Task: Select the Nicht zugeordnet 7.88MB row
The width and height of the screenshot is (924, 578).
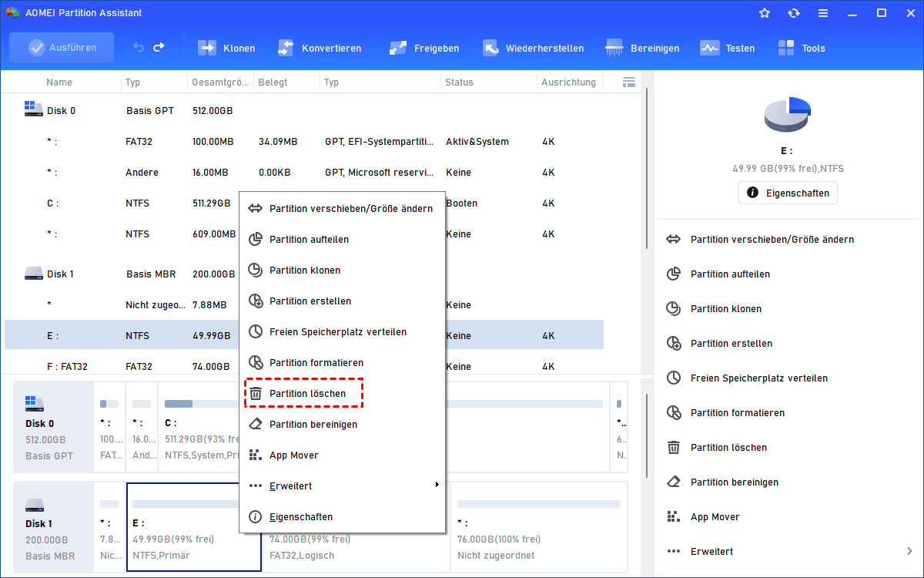Action: [304, 305]
